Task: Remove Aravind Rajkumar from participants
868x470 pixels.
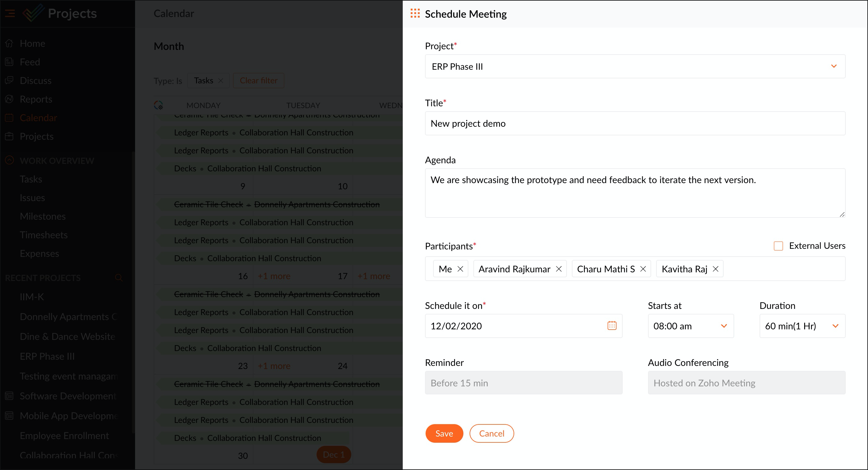Action: tap(559, 269)
